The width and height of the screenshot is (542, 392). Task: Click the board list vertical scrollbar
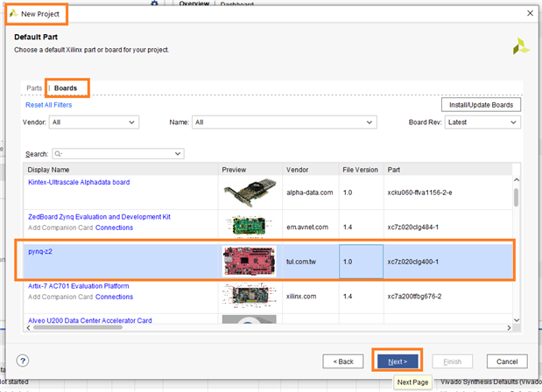516,197
